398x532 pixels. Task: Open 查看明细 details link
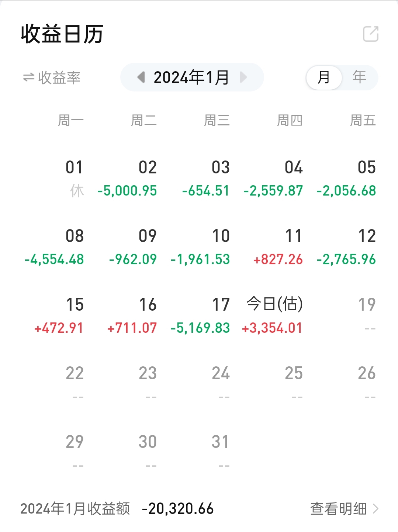tap(338, 509)
